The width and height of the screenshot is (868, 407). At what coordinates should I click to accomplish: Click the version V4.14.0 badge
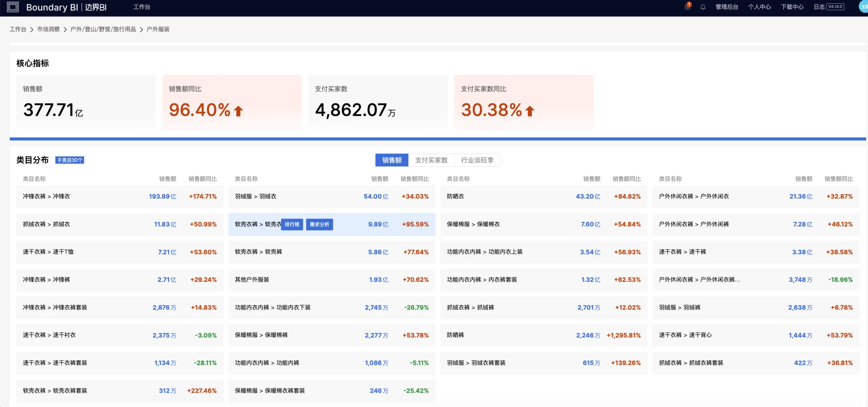(835, 7)
